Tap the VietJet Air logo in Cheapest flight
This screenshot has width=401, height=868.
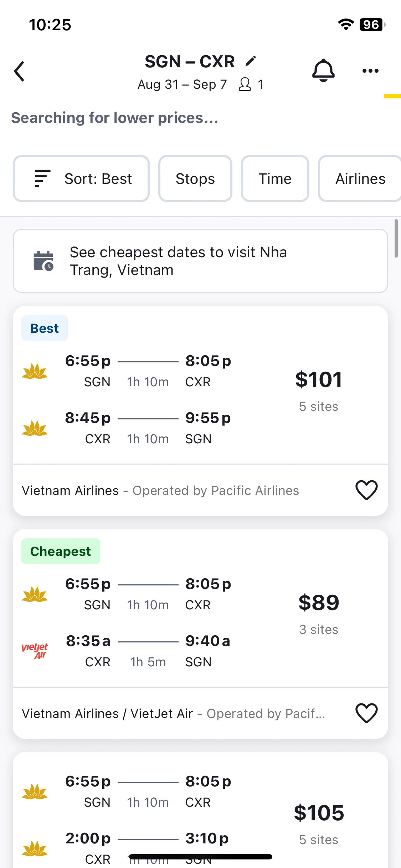click(35, 651)
